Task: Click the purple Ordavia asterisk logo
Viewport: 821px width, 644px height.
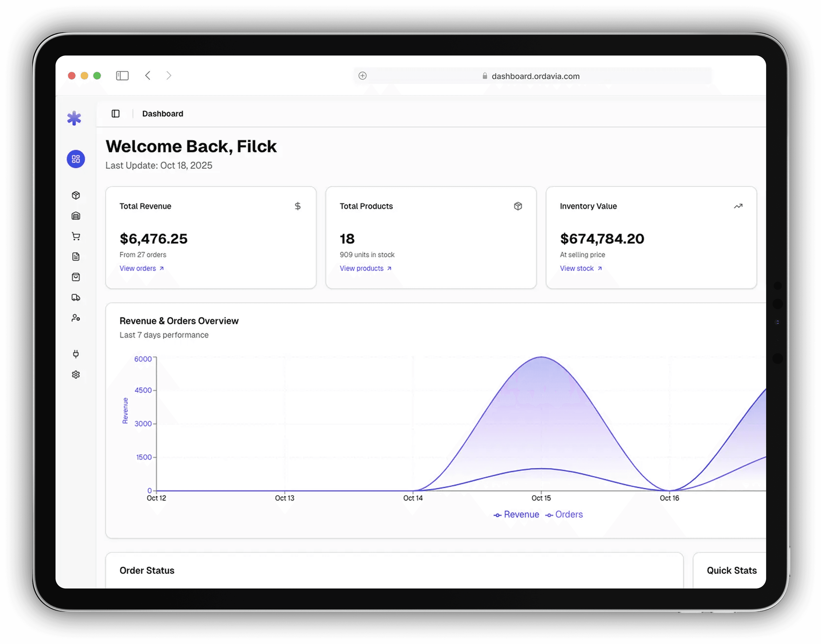Action: pyautogui.click(x=74, y=118)
